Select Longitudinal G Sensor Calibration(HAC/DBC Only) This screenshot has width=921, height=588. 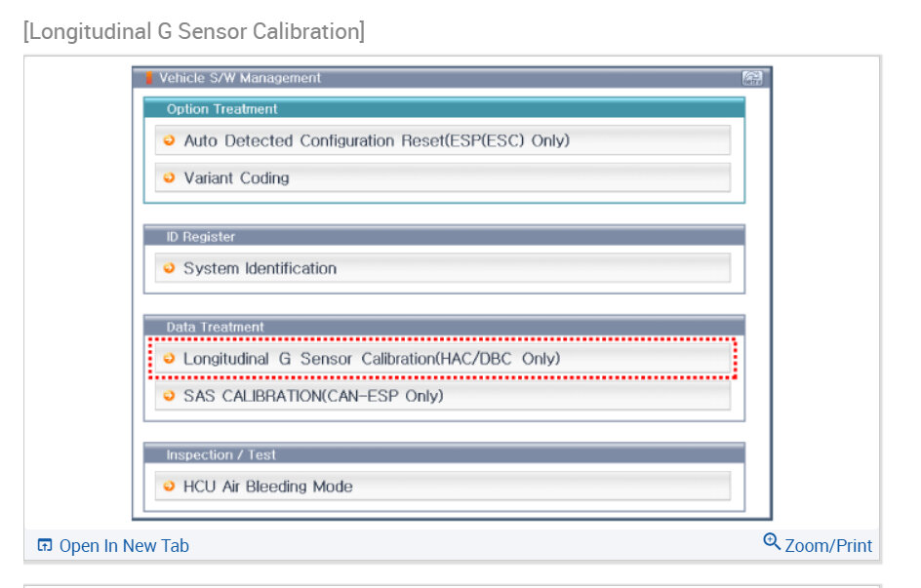373,359
